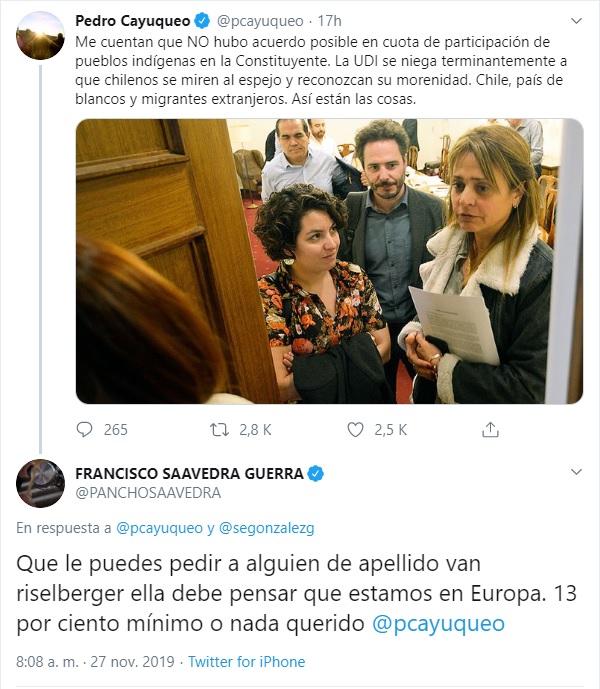The image size is (600, 689).
Task: Click the 17h timestamp
Action: (x=329, y=21)
